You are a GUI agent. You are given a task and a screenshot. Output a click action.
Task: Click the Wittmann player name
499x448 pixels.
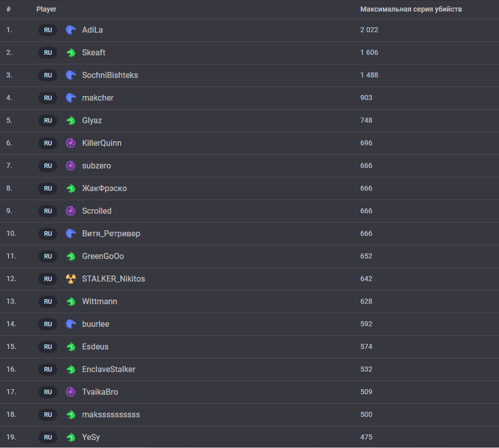click(99, 302)
